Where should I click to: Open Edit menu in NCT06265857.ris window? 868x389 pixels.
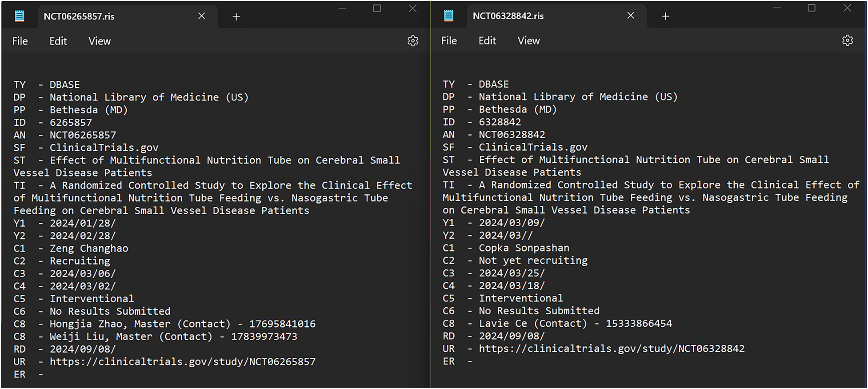58,41
